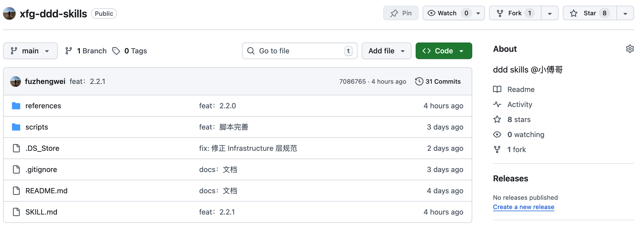The width and height of the screenshot is (644, 228).
Task: Click the SKILL.md file icon
Action: 16,212
